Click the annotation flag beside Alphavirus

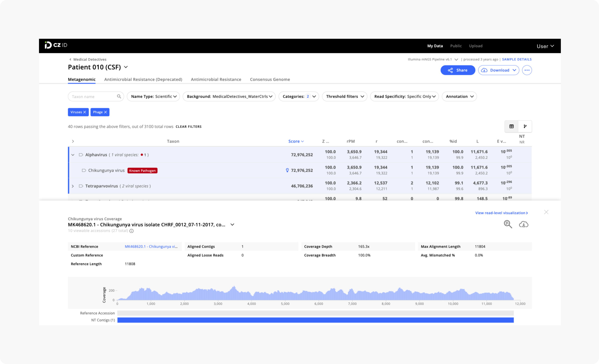click(x=81, y=155)
